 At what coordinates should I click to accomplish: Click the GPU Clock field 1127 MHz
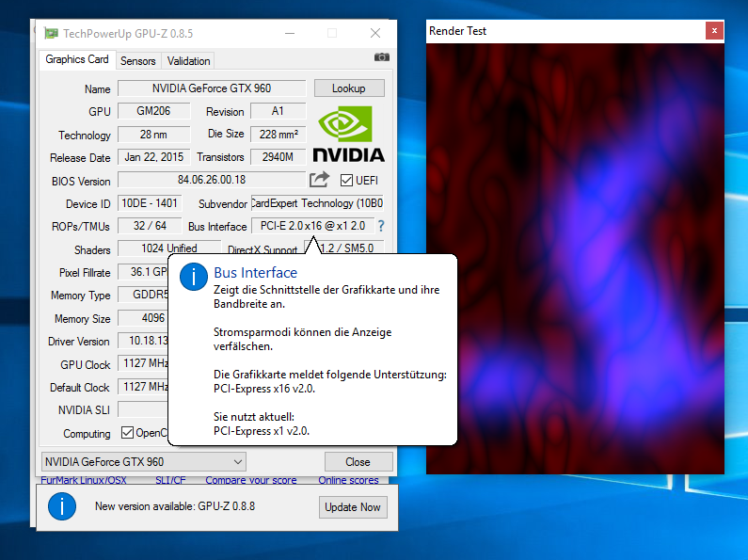pos(143,363)
